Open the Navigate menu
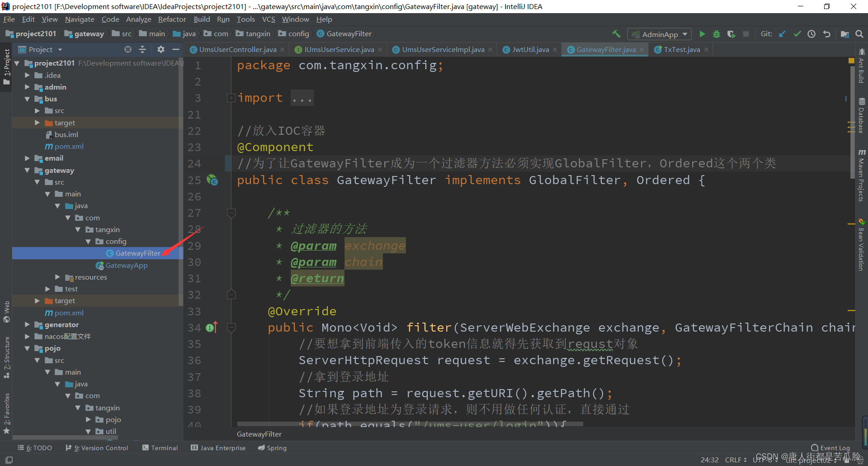The height and width of the screenshot is (466, 868). [x=80, y=19]
